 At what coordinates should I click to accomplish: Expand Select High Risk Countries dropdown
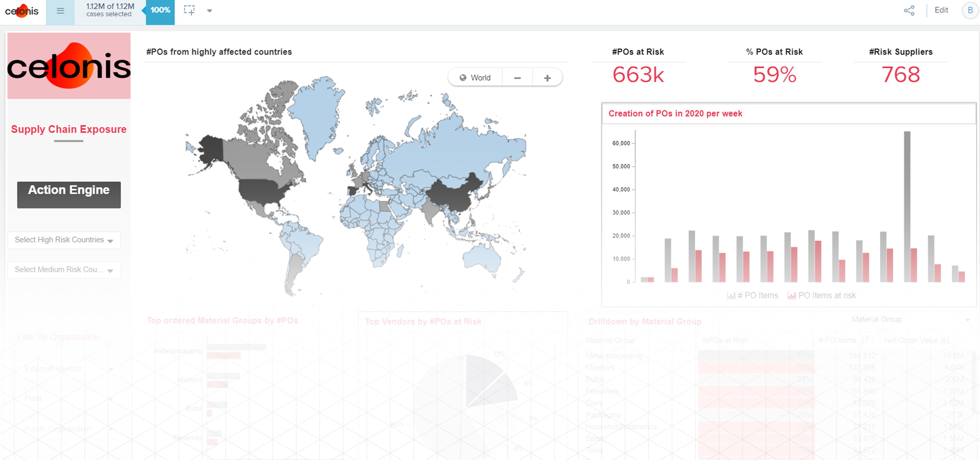point(64,240)
